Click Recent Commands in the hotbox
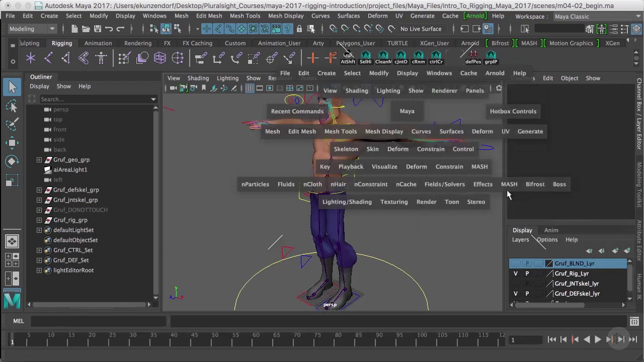This screenshot has height=362, width=644. tap(297, 112)
